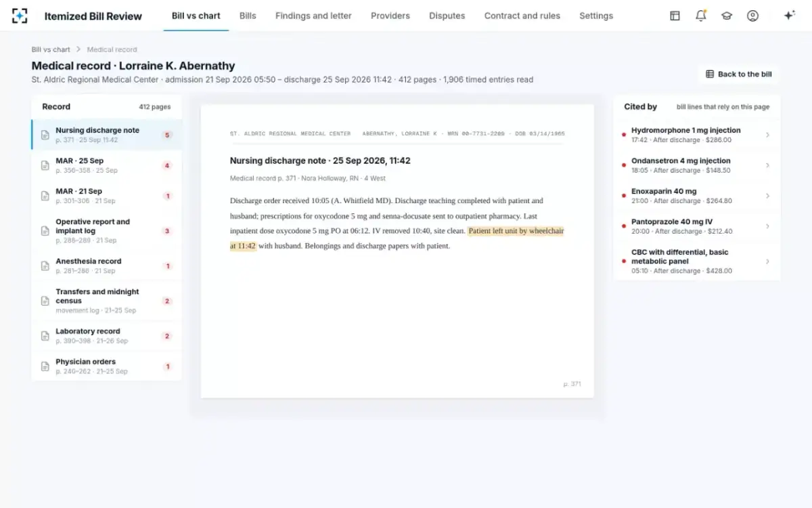This screenshot has width=812, height=508.
Task: Select the MAR · 21 Sep record
Action: (106, 196)
